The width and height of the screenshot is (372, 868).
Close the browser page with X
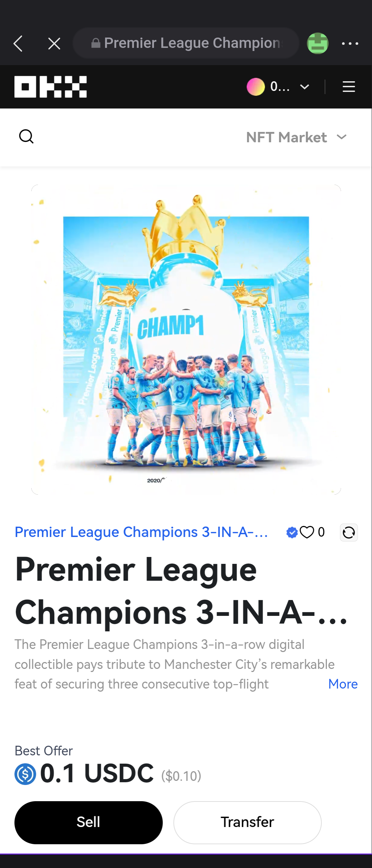(x=54, y=44)
